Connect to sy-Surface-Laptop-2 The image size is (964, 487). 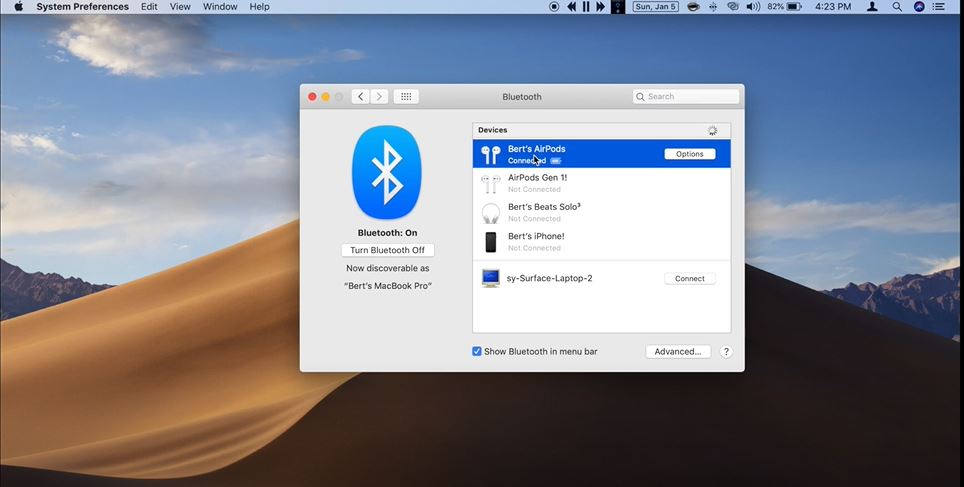pyautogui.click(x=690, y=279)
